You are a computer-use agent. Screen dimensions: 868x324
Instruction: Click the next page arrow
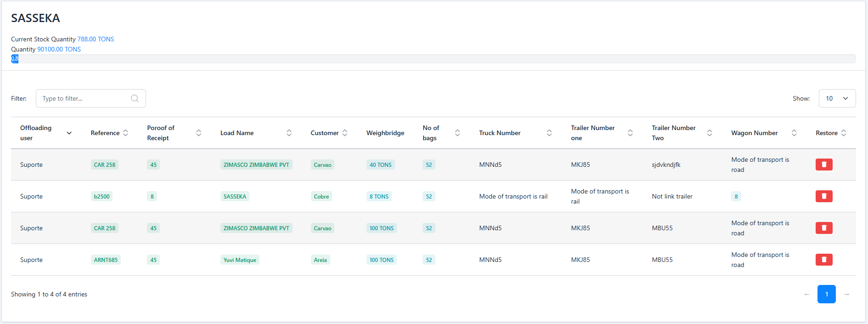tap(846, 294)
